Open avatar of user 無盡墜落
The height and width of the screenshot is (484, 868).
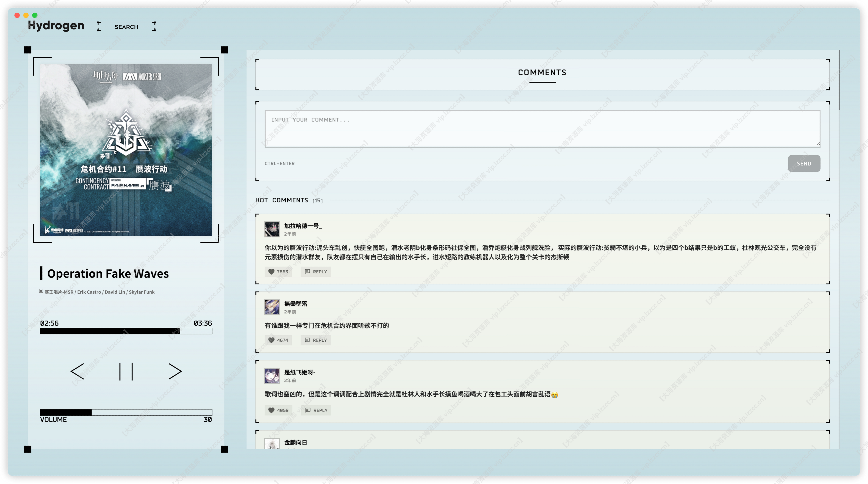coord(272,307)
